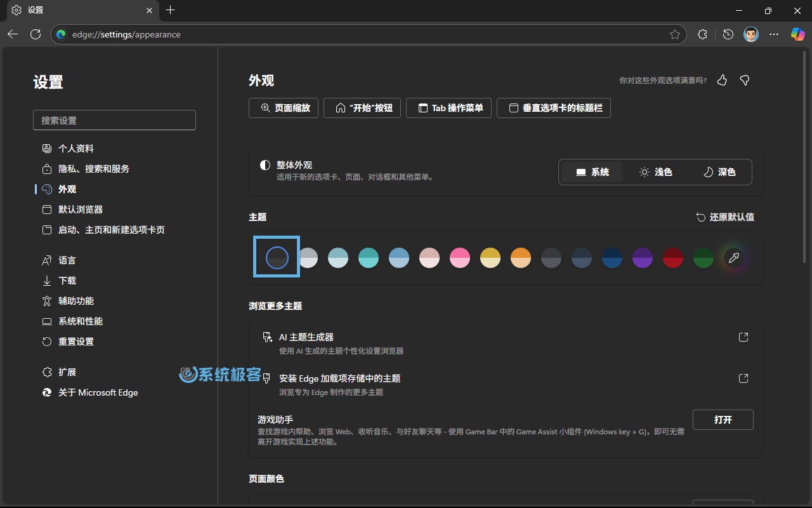Launch Copilot from the toolbar icon

tap(797, 34)
